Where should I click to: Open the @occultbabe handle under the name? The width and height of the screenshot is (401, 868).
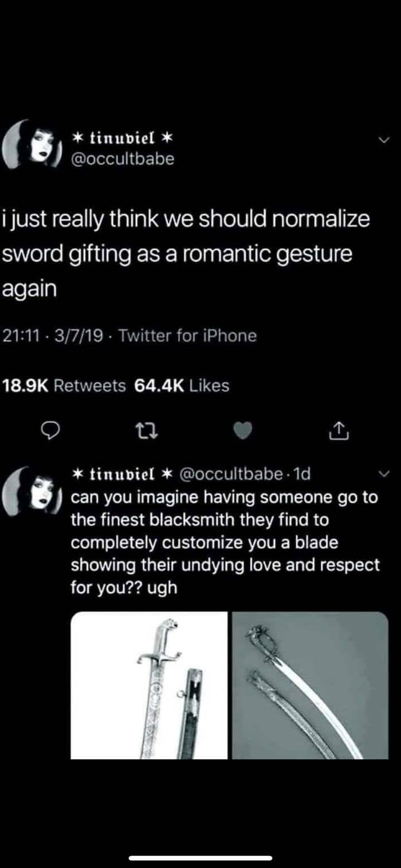(121, 158)
